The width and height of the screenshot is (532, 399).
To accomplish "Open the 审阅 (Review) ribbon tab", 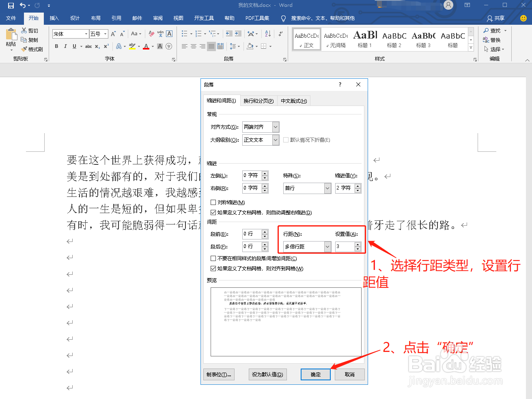I will [158, 18].
